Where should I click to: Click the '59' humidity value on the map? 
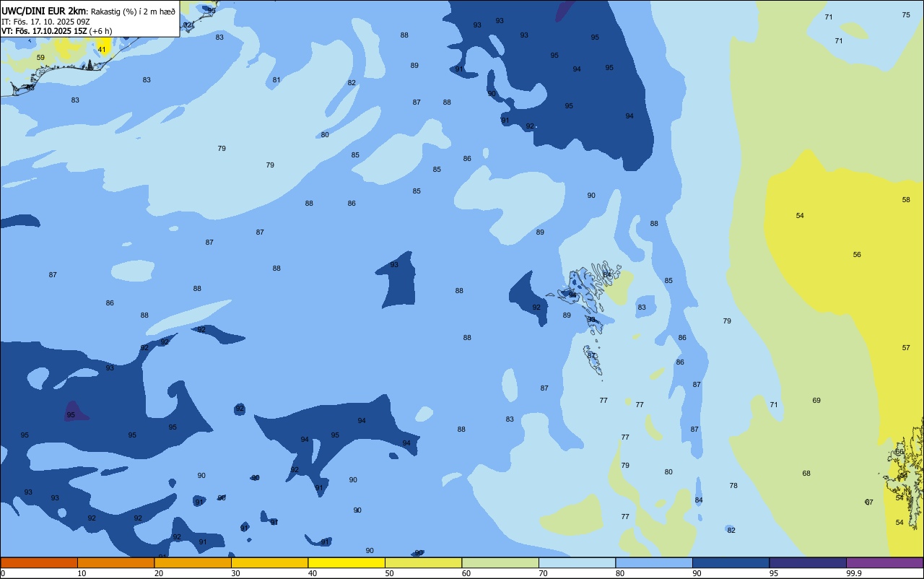[x=40, y=58]
